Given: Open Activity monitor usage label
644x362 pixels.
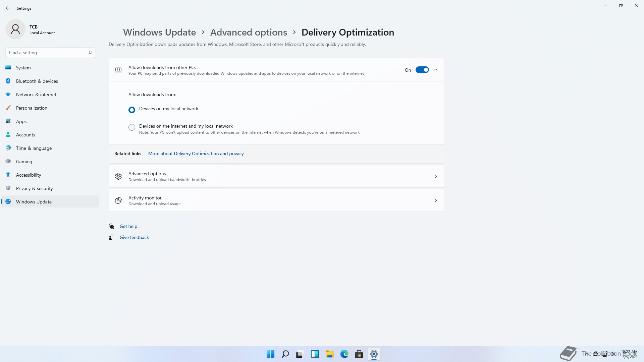Looking at the screenshot, I should coord(154,204).
